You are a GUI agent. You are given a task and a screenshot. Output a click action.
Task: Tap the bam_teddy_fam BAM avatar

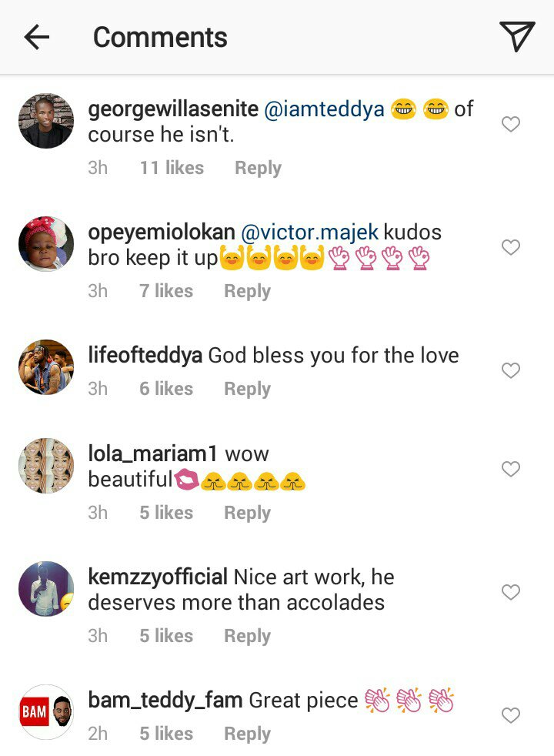tap(46, 712)
